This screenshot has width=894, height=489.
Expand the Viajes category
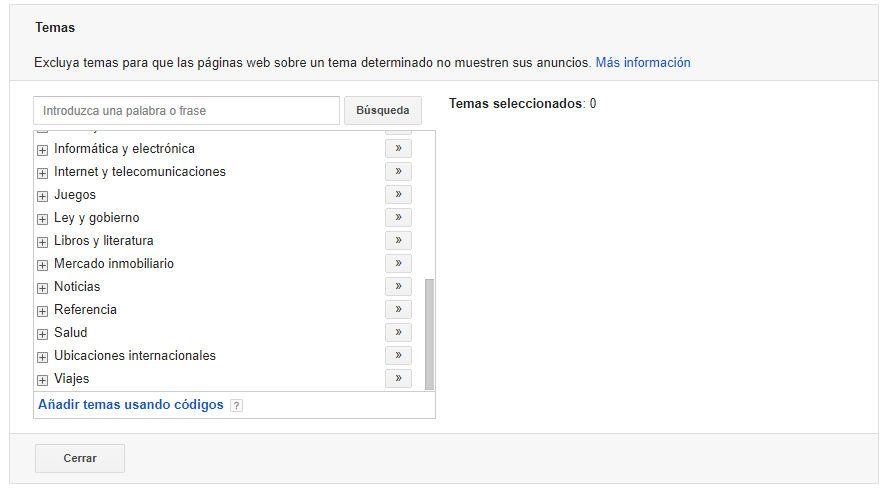point(43,380)
